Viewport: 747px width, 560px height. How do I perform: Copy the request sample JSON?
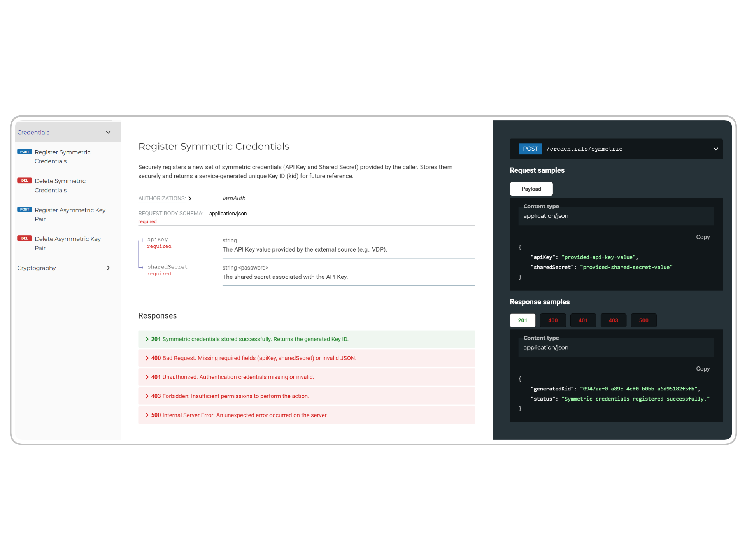[x=702, y=237]
